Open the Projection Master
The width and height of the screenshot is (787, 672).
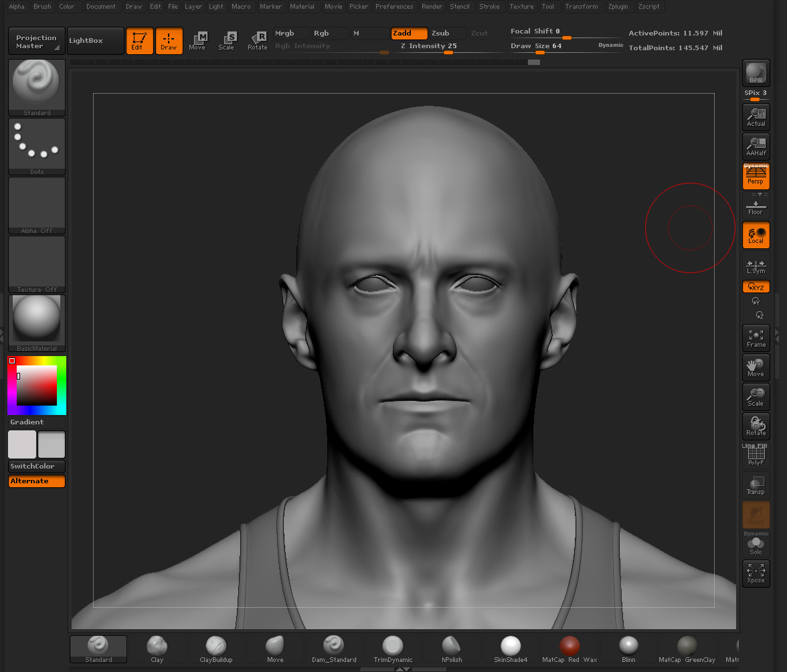(37, 41)
